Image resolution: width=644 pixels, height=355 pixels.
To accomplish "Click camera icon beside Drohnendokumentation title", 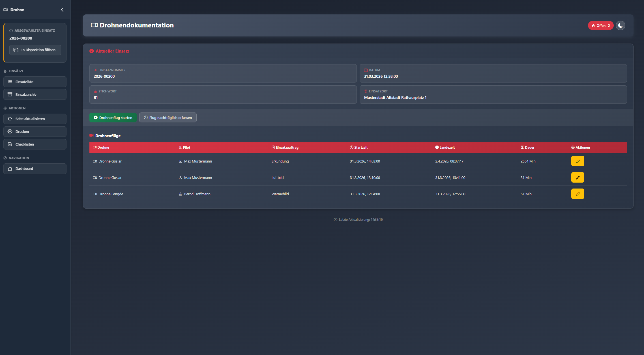I will click(x=94, y=25).
